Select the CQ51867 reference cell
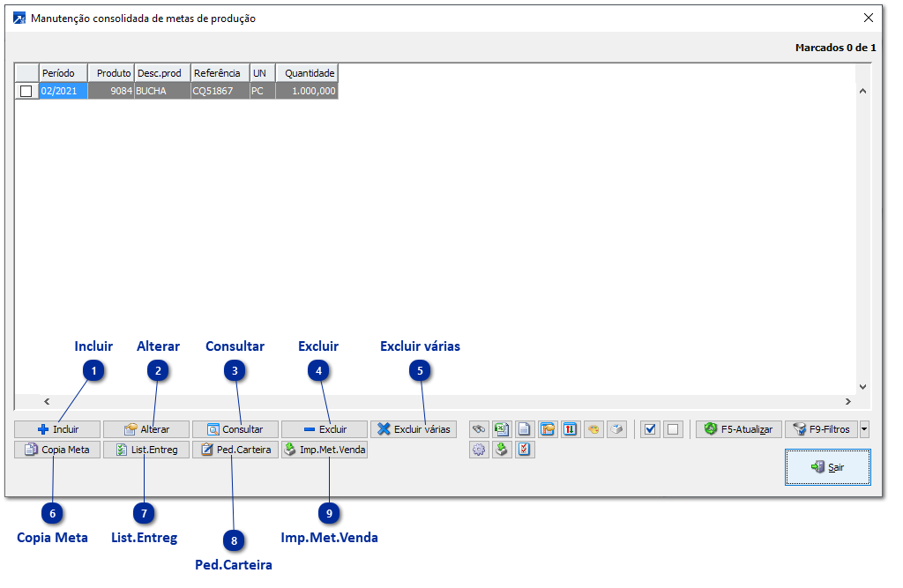The image size is (903, 588). 220,91
